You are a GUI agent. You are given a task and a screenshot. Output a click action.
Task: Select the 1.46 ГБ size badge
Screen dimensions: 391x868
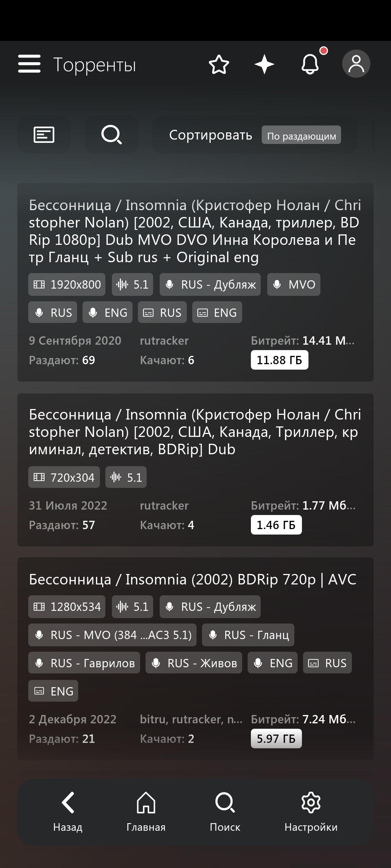click(x=276, y=525)
